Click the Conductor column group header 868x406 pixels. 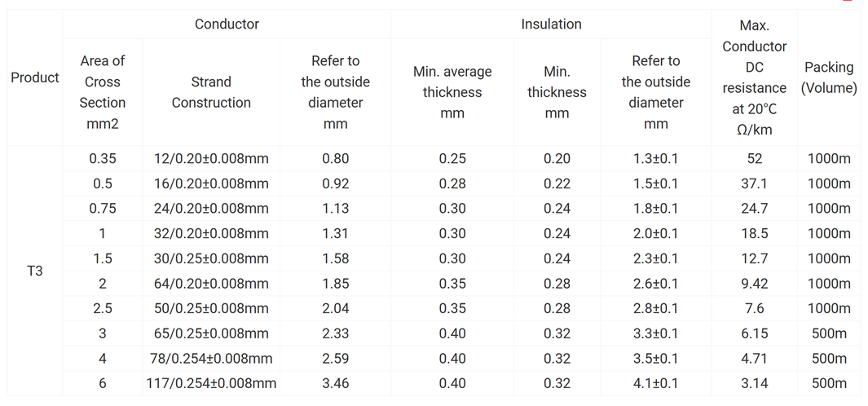(x=227, y=24)
